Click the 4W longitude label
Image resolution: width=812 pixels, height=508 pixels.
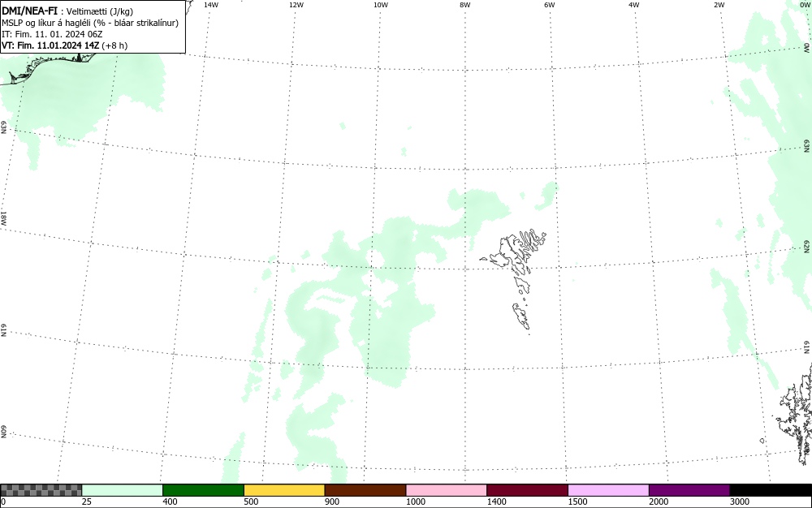click(x=634, y=5)
